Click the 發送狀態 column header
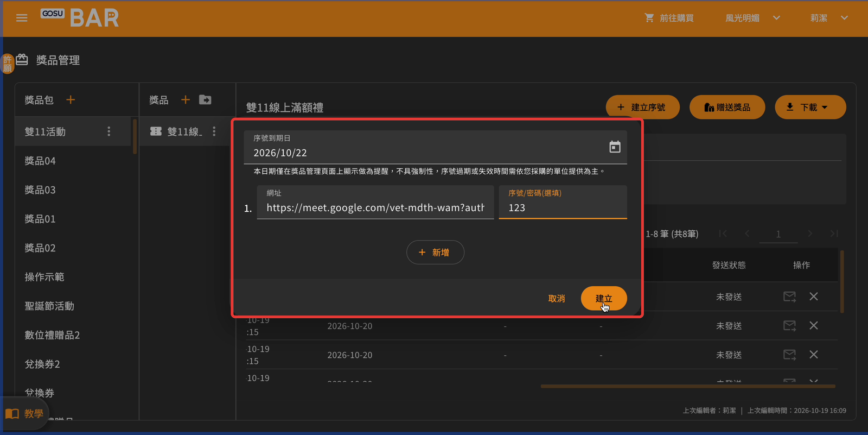 point(729,265)
